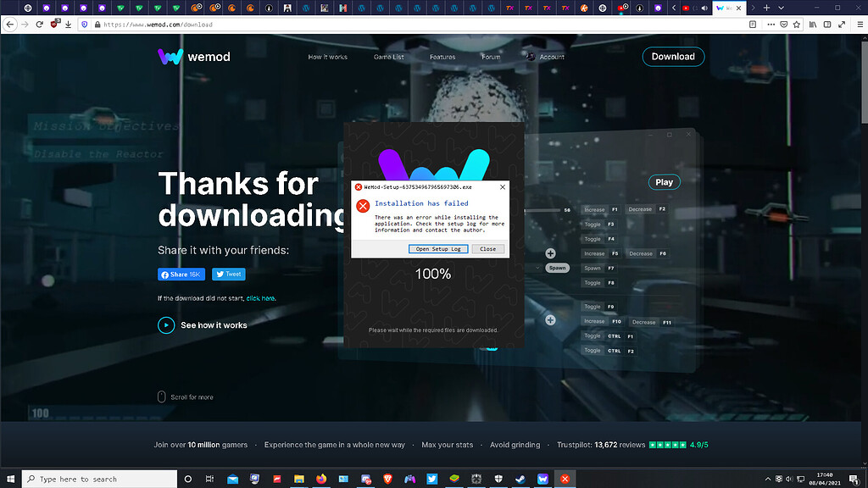The width and height of the screenshot is (868, 488).
Task: Click the plus button beside Spawn hotkeys
Action: point(550,252)
